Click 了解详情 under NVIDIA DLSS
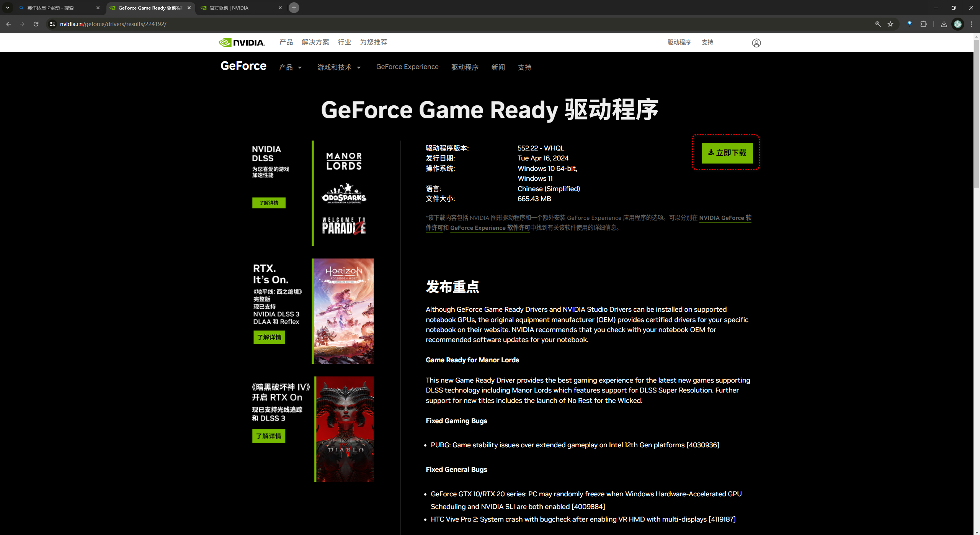Image resolution: width=980 pixels, height=535 pixels. pos(269,203)
